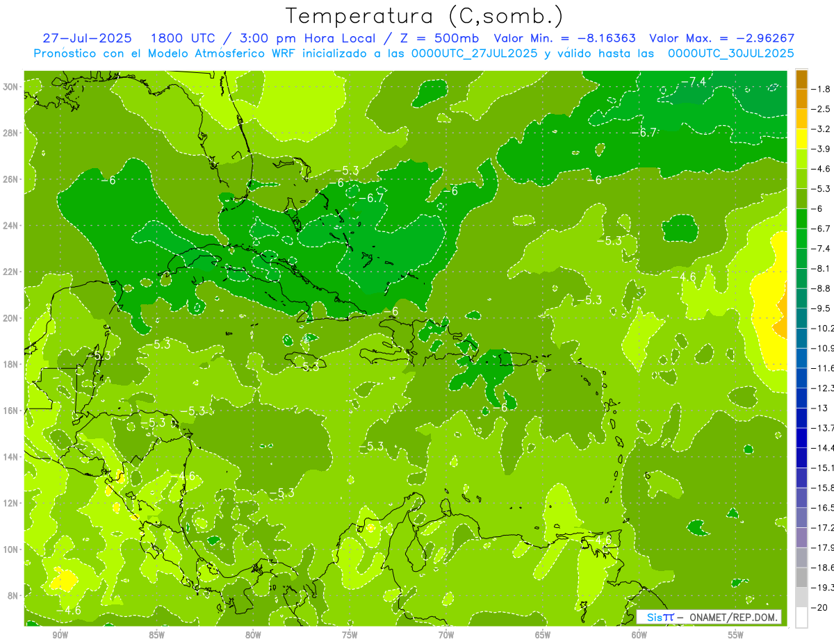Pick the dark blue swatch below -13 label
The image size is (834, 644).
click(x=801, y=418)
